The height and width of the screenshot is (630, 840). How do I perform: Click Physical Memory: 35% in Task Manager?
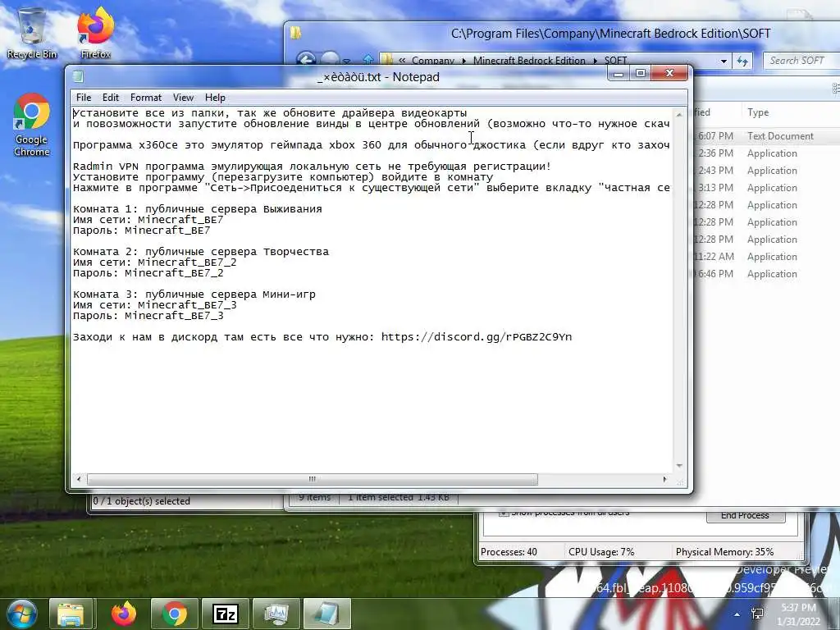[724, 552]
